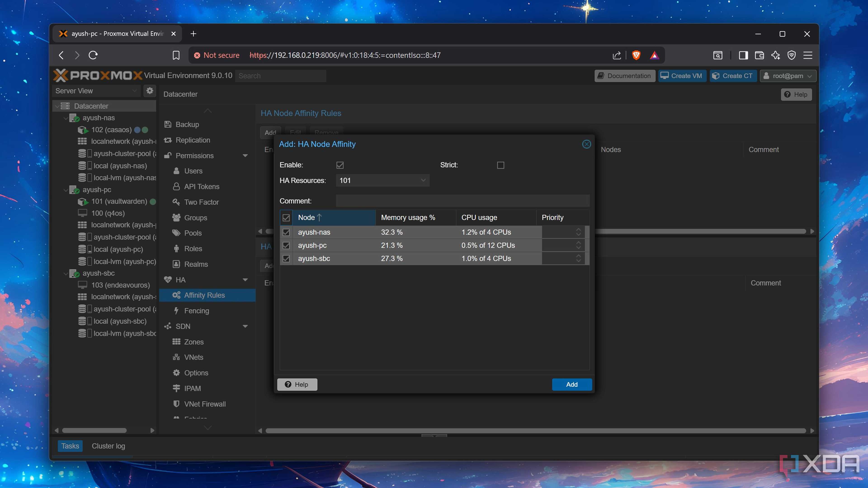Viewport: 868px width, 488px height.
Task: Open the Pools page
Action: (193, 233)
